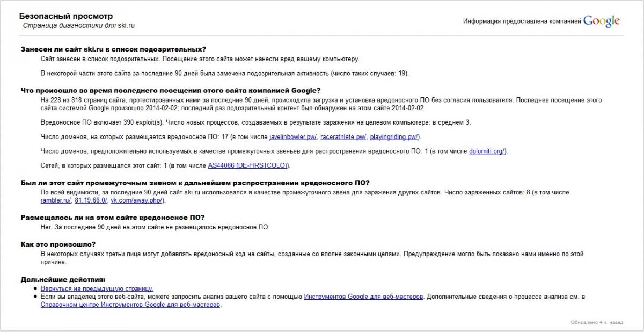Viewport: 644px width, 332px height.
Task: Click sentence "Сайт занесен в список подозрительных"
Action: point(200,59)
